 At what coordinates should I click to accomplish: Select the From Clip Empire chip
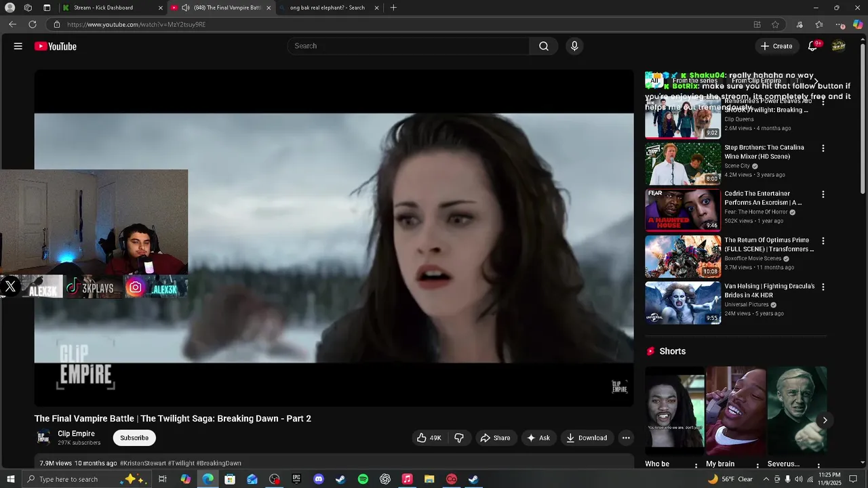[756, 81]
